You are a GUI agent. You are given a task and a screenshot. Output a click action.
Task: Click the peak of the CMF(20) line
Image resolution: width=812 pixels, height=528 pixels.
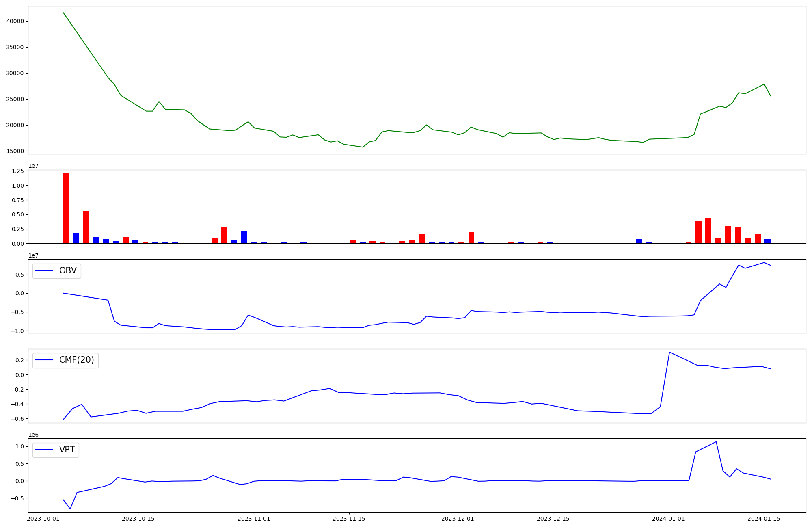coord(669,352)
